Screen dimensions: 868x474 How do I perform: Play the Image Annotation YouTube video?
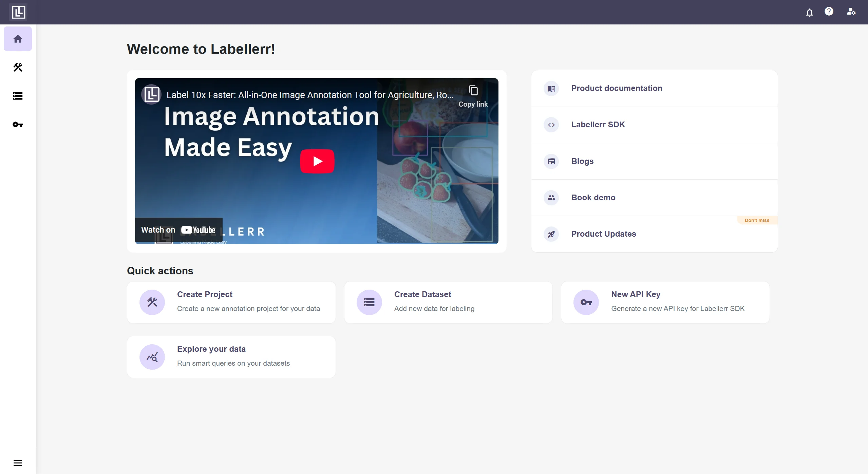pos(317,161)
